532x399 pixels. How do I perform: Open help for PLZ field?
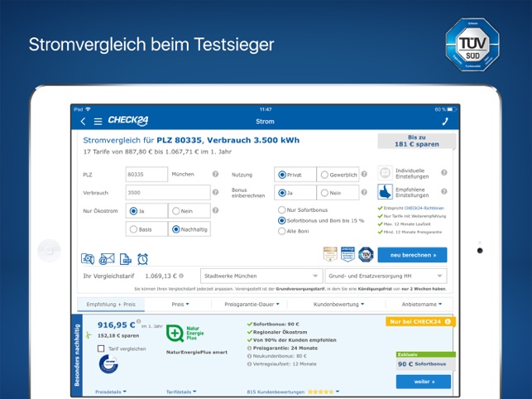tap(215, 174)
